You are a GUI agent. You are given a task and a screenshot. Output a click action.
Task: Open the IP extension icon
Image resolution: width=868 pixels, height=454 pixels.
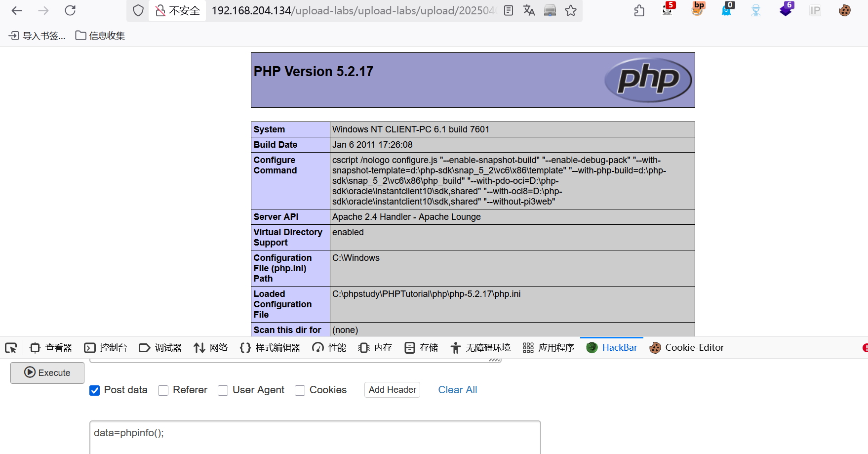point(815,10)
